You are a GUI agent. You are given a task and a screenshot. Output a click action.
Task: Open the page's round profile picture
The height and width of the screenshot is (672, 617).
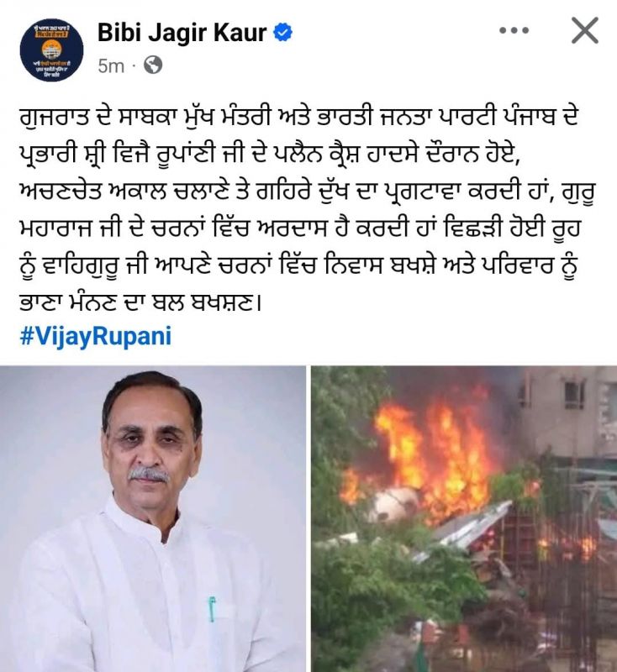click(52, 50)
